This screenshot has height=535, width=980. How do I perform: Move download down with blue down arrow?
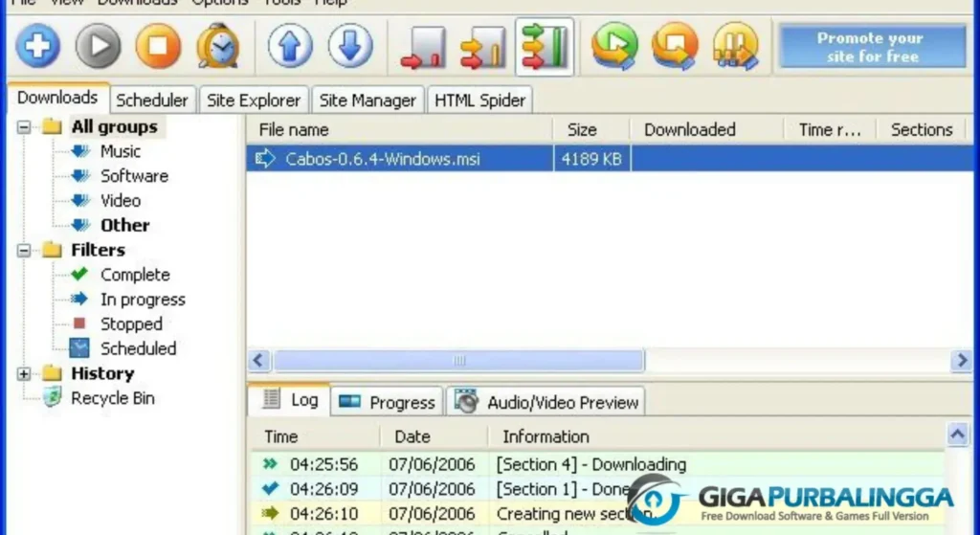(x=350, y=46)
